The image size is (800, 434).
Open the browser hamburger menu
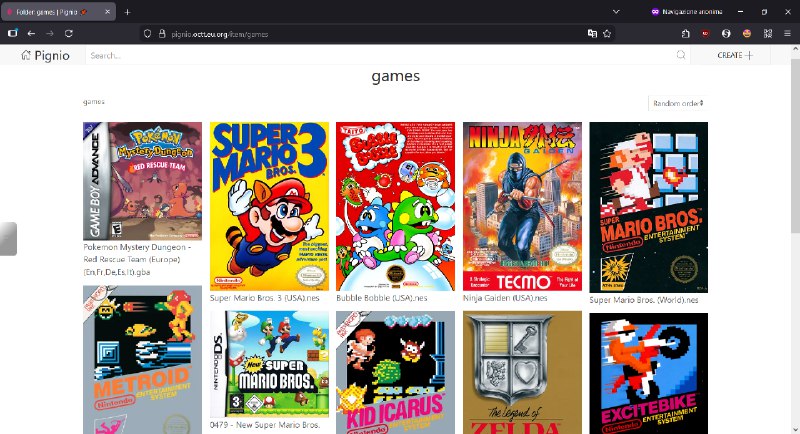(x=786, y=33)
